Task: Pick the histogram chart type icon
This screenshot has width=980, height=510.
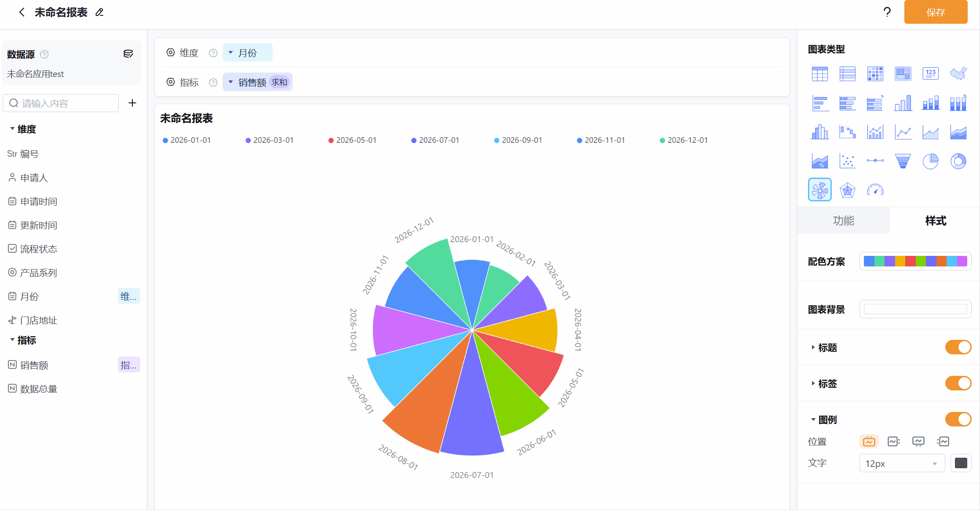Action: (x=820, y=132)
